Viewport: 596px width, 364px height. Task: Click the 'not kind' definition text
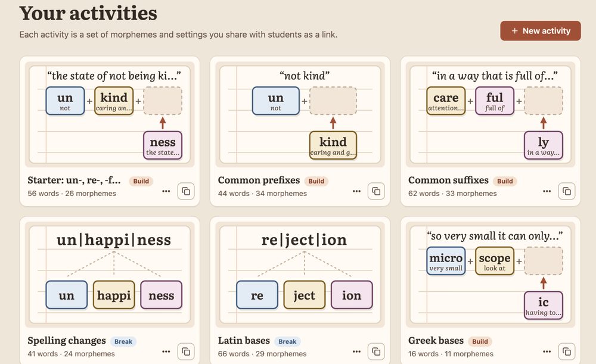(305, 76)
